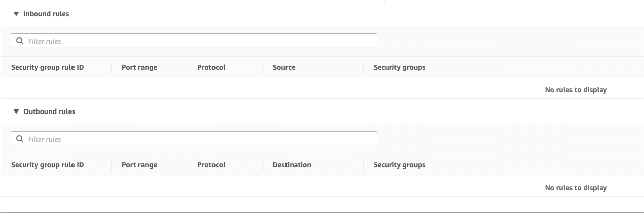Sort inbound rules by Protocol column
This screenshot has height=224, width=644.
click(x=211, y=67)
